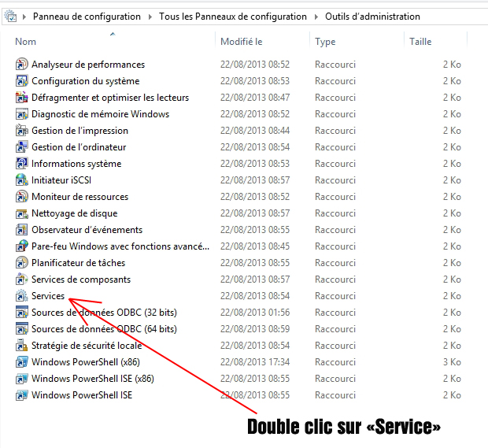This screenshot has width=488, height=448.
Task: Select Analyseur de performances name
Action: (88, 65)
